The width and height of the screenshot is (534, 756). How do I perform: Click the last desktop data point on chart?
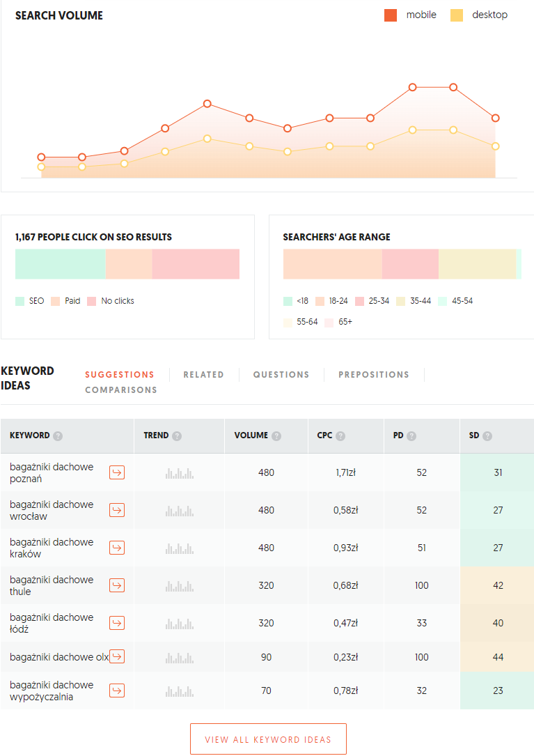tap(496, 146)
